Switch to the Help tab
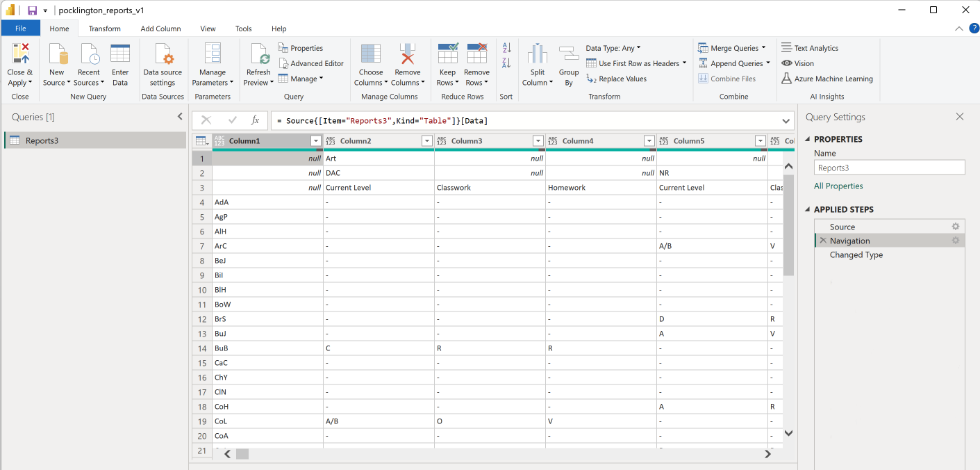The image size is (980, 470). point(279,29)
